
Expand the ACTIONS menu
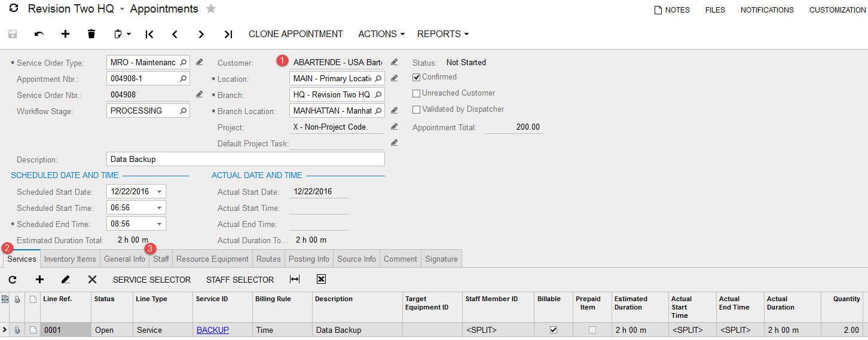[x=381, y=34]
